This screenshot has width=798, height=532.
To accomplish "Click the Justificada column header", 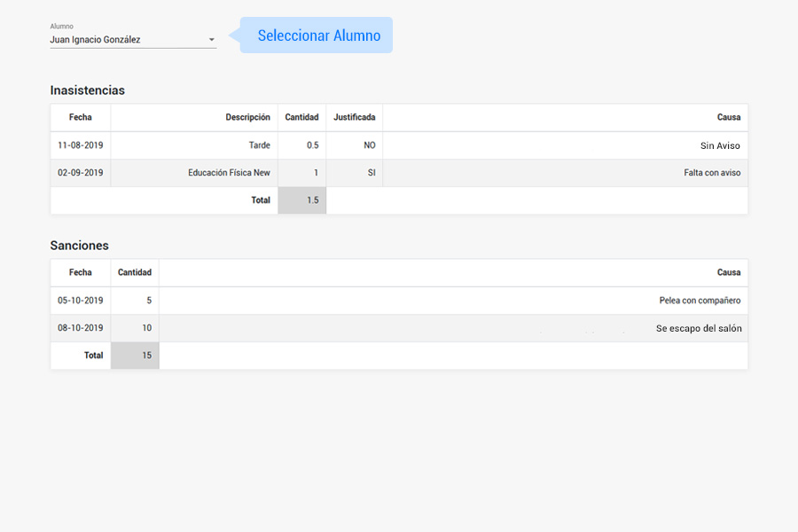I will (354, 117).
